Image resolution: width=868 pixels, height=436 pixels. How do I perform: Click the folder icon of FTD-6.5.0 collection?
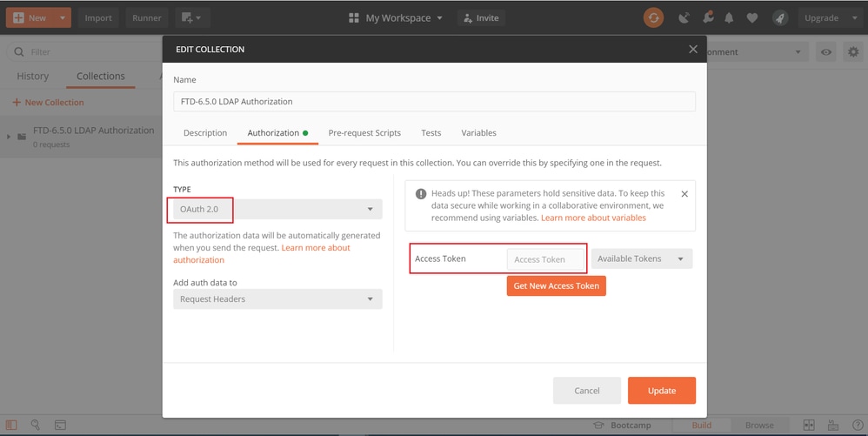pos(22,137)
